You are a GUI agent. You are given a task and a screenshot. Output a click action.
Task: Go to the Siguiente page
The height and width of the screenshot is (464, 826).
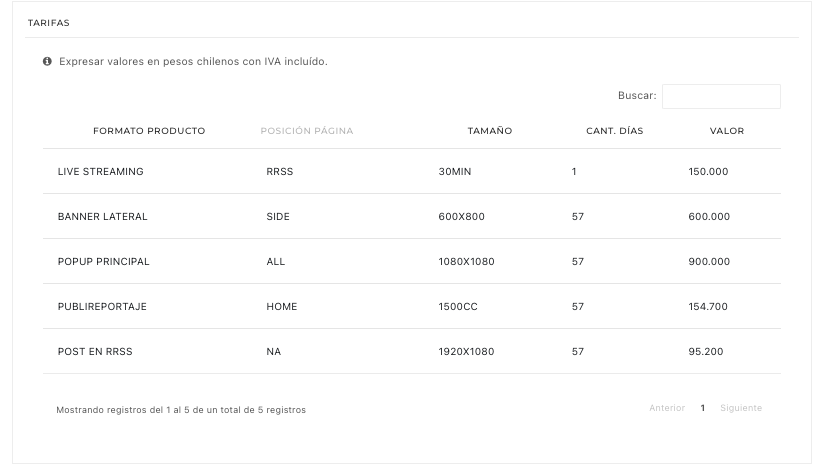(741, 408)
